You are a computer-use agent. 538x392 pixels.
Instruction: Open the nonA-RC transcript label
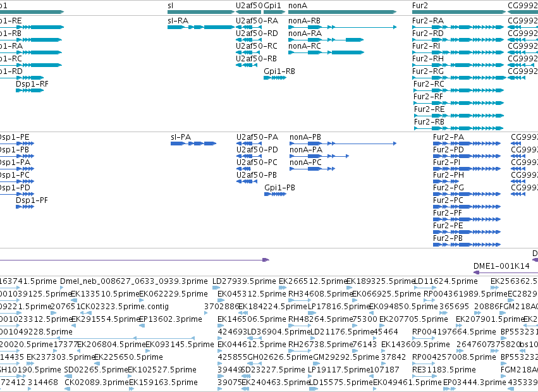click(305, 46)
